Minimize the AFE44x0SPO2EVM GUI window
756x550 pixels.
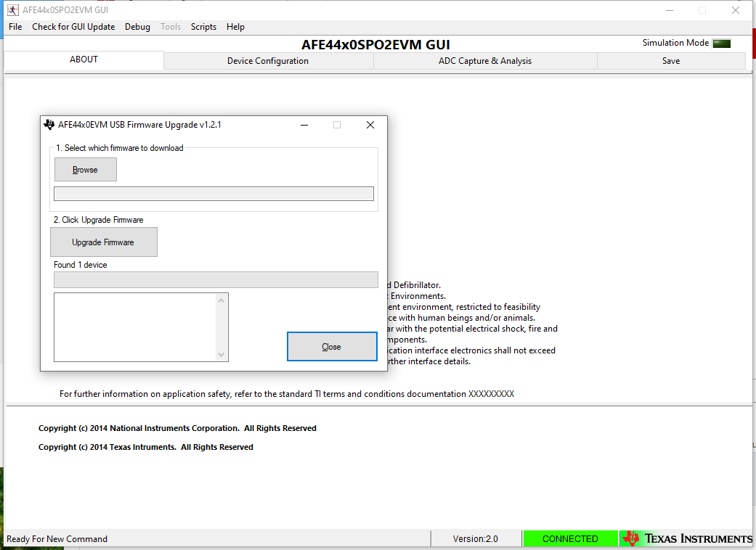click(669, 10)
